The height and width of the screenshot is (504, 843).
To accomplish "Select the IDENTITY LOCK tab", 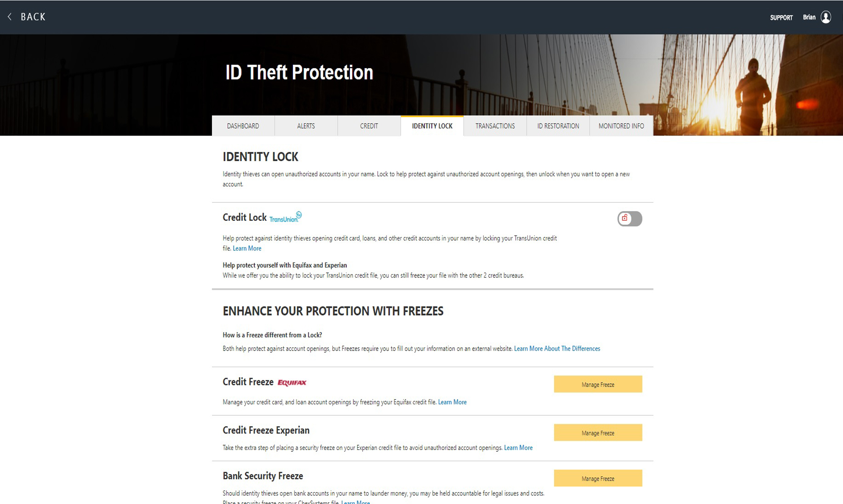I will tap(432, 126).
